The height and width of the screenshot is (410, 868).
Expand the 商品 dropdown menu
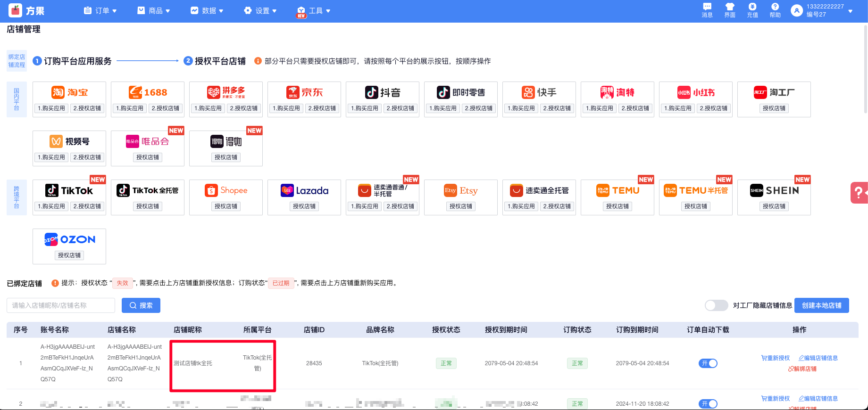coord(154,11)
